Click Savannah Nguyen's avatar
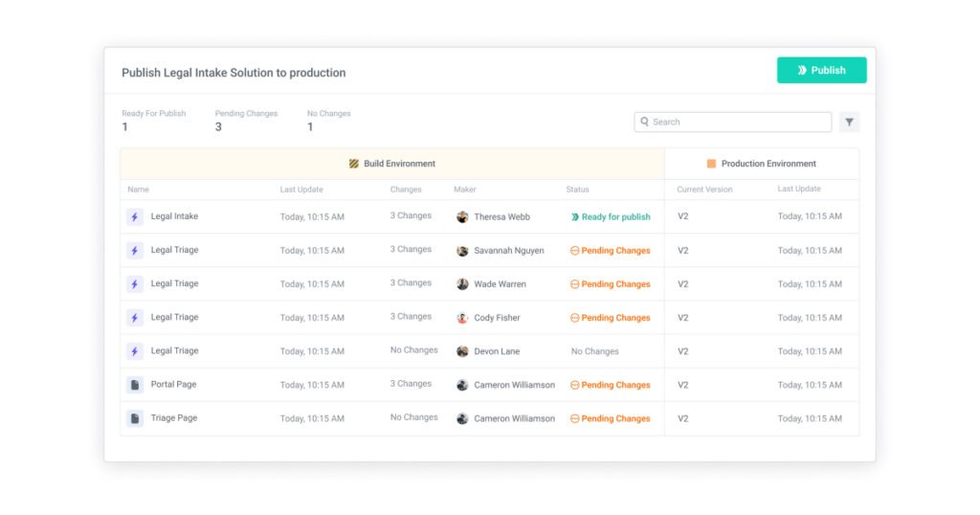The height and width of the screenshot is (515, 980). pos(463,251)
